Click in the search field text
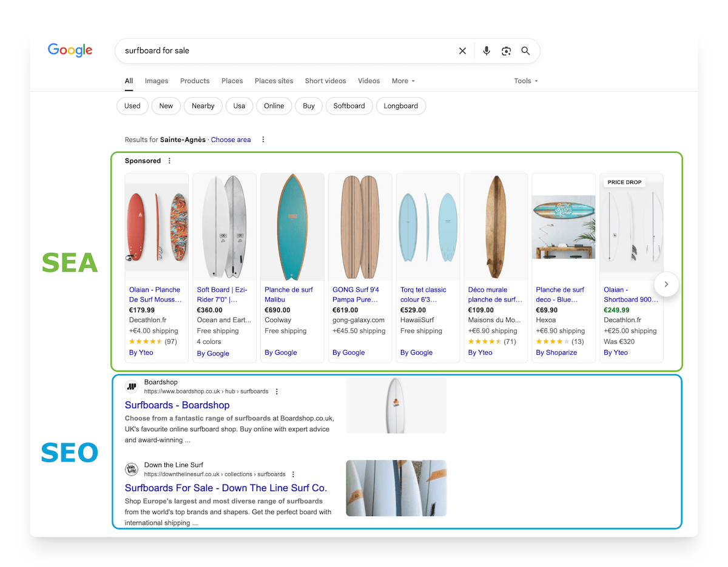728x567 pixels. click(x=157, y=51)
